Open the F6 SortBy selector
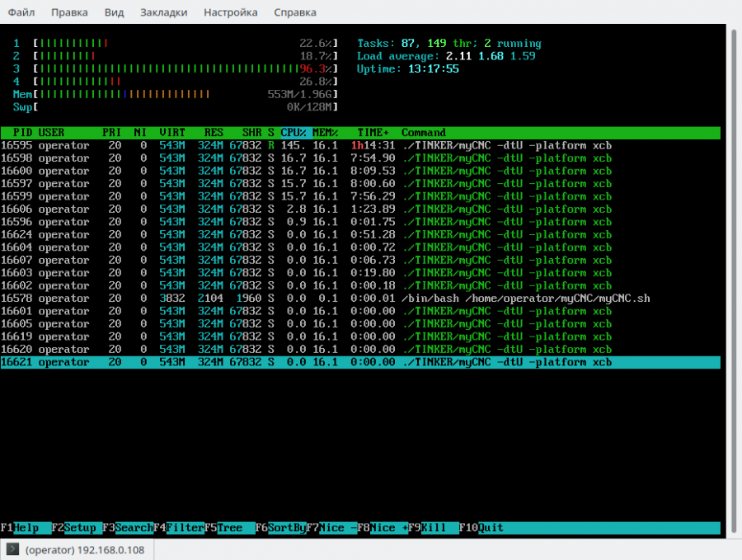 click(x=287, y=528)
